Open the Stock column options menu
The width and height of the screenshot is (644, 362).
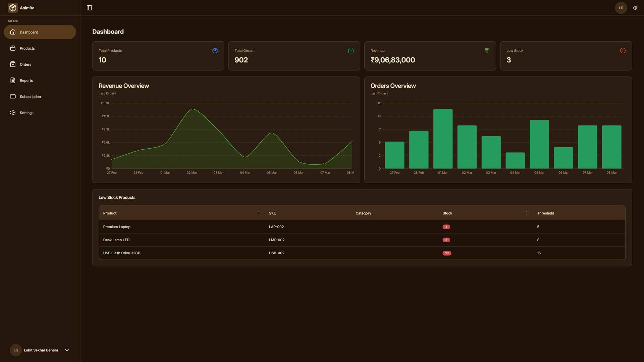pos(526,213)
